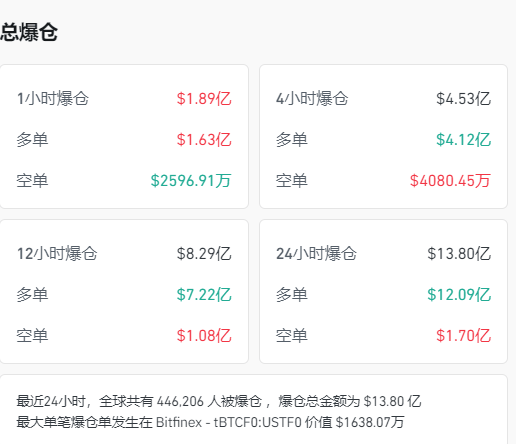Viewport: 516px width, 444px height.
Task: Click the $8.29亿 twelve-hour total
Action: [204, 254]
